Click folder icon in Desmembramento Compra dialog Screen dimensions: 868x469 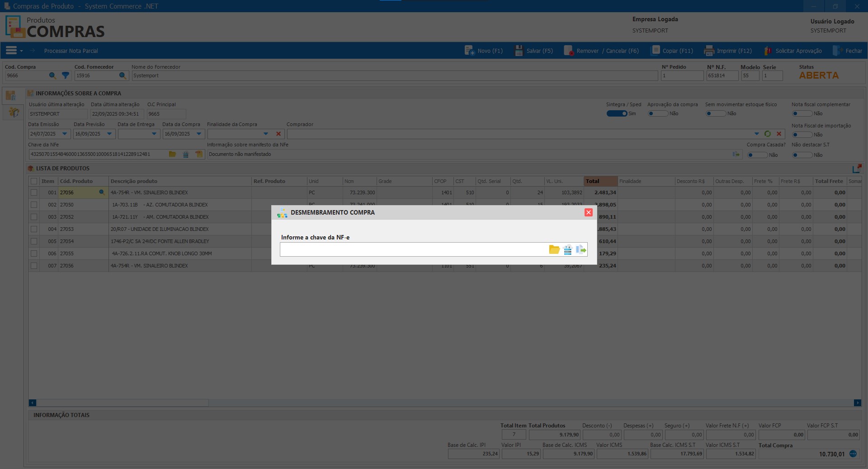pos(554,249)
